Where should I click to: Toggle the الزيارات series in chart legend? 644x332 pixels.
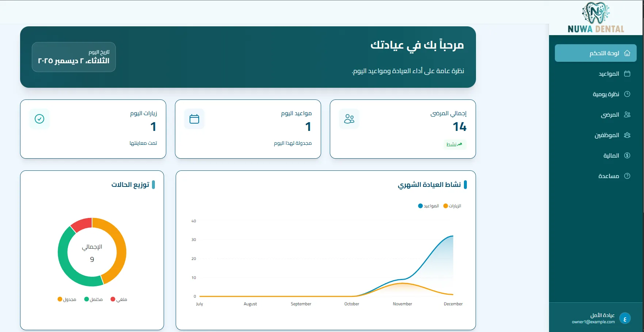[452, 206]
